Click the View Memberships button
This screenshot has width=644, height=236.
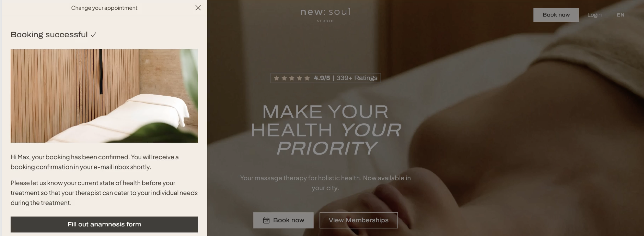pyautogui.click(x=358, y=220)
